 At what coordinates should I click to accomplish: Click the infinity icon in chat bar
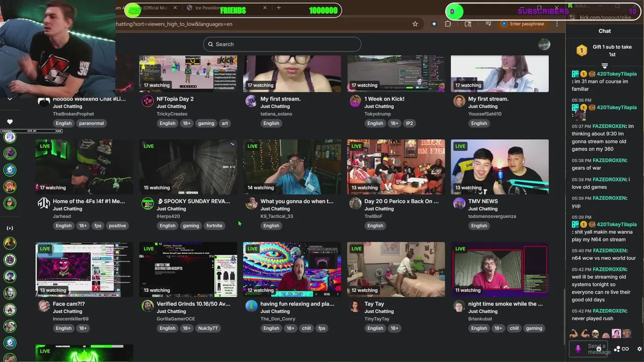coord(625,349)
